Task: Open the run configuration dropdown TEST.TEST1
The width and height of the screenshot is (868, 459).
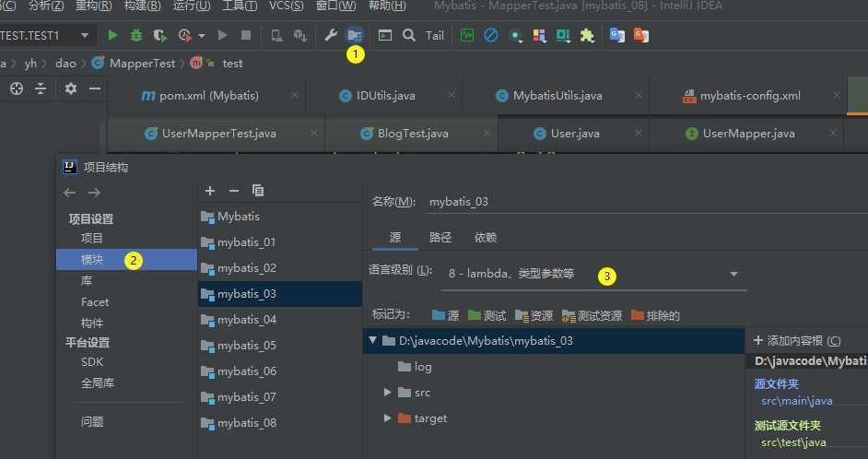Action: 46,35
